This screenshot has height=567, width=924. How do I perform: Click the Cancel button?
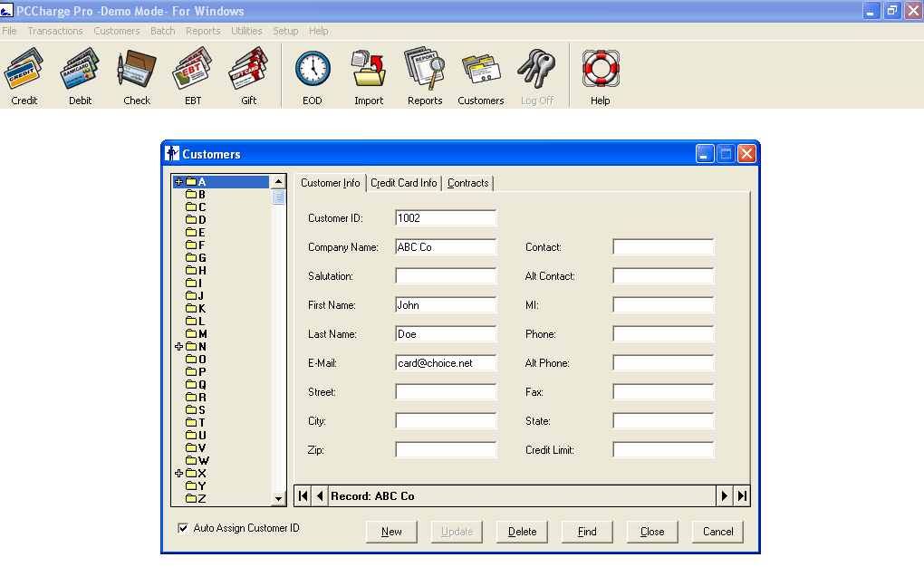tap(717, 532)
